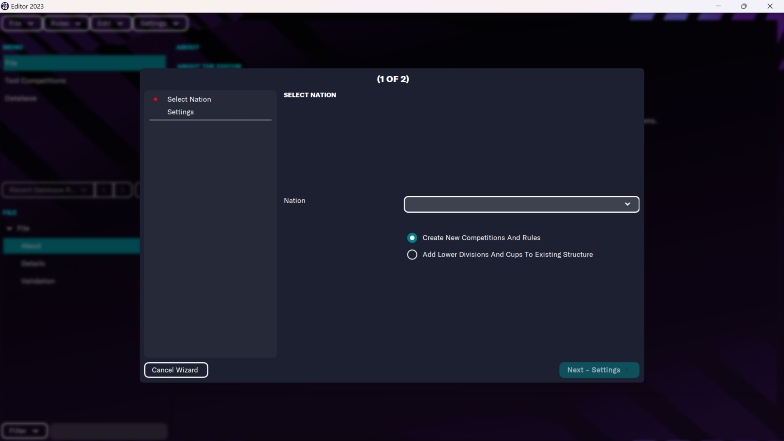Screen dimensions: 784x441
Task: Select About in the File tree
Action: coord(72,246)
